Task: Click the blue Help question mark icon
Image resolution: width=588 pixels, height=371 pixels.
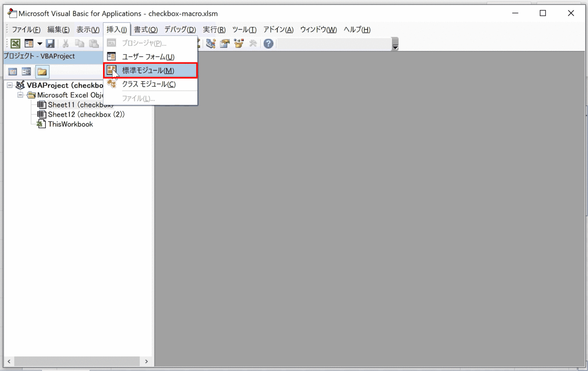Action: point(268,44)
